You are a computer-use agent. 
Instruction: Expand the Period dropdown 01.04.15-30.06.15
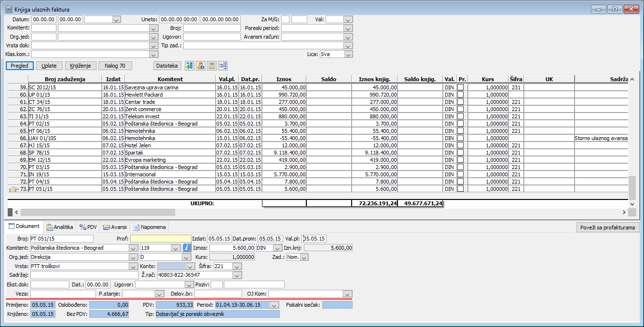(x=274, y=305)
